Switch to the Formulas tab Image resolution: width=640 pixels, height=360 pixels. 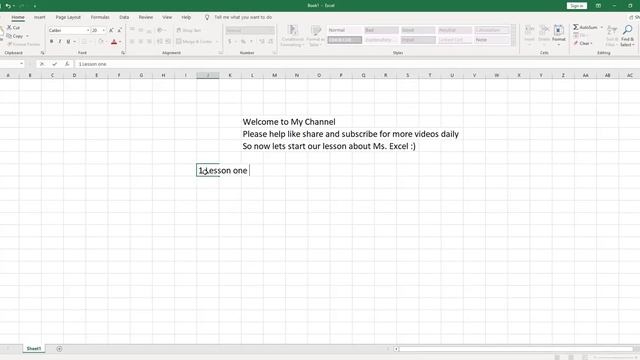click(x=100, y=17)
